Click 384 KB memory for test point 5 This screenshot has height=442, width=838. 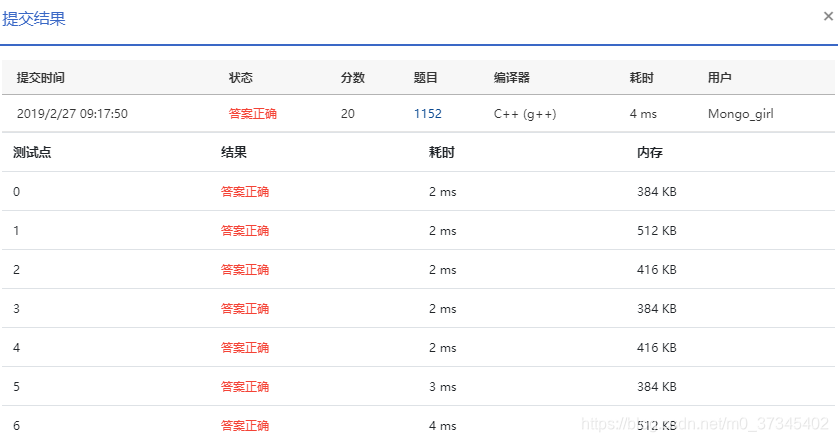[657, 387]
